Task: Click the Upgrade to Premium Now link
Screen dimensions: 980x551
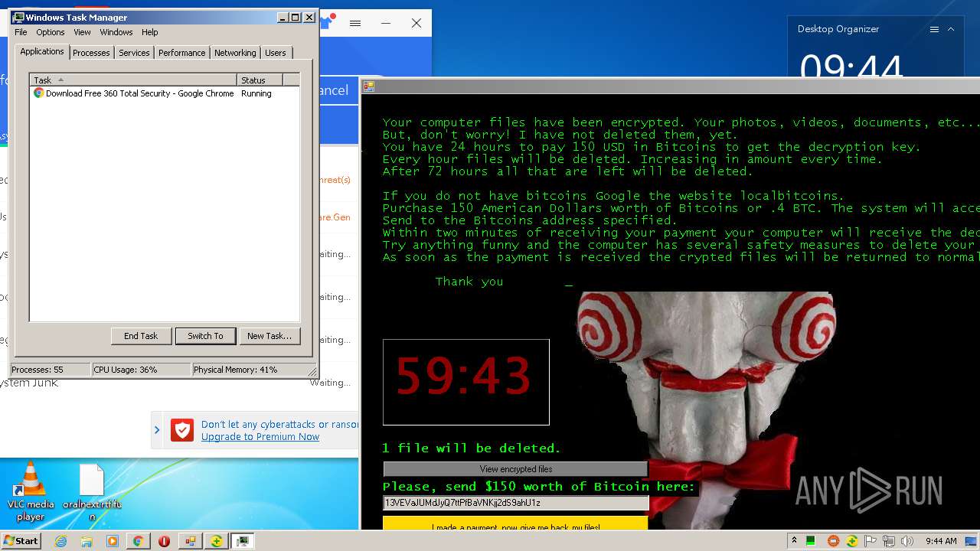Action: point(260,437)
